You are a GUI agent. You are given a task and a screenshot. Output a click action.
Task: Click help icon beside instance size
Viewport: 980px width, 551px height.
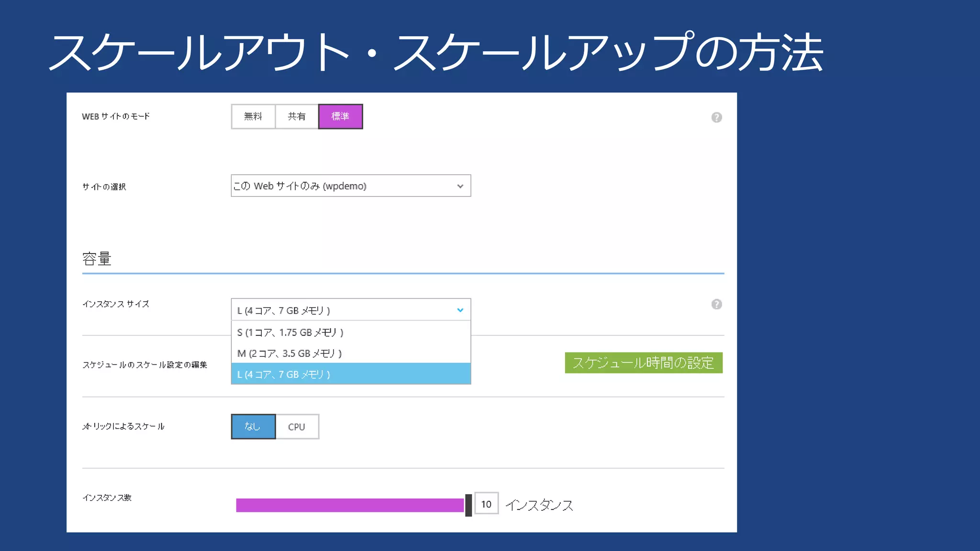[x=716, y=304]
